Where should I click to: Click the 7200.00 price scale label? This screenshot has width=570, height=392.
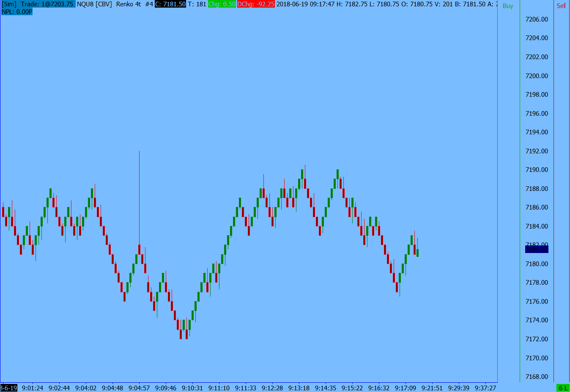537,76
